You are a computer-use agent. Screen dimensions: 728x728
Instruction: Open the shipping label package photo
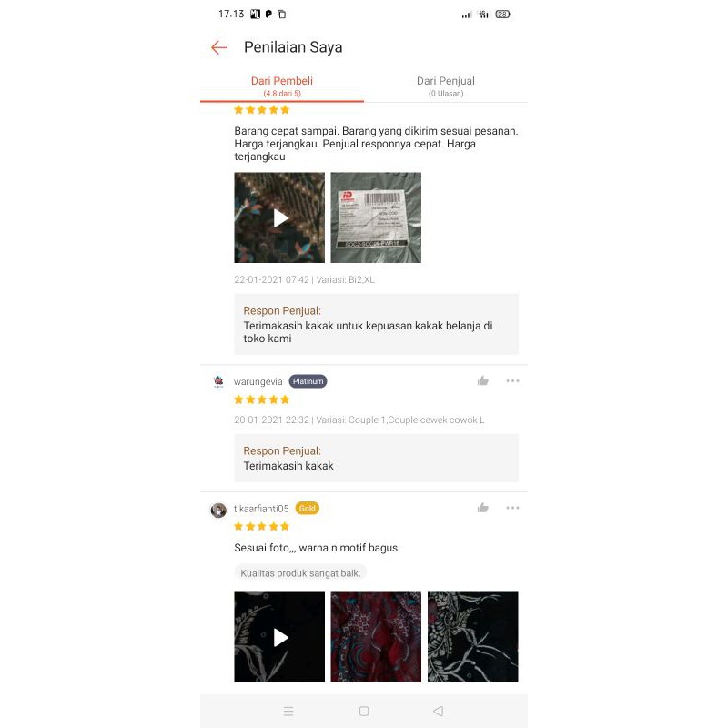[376, 217]
